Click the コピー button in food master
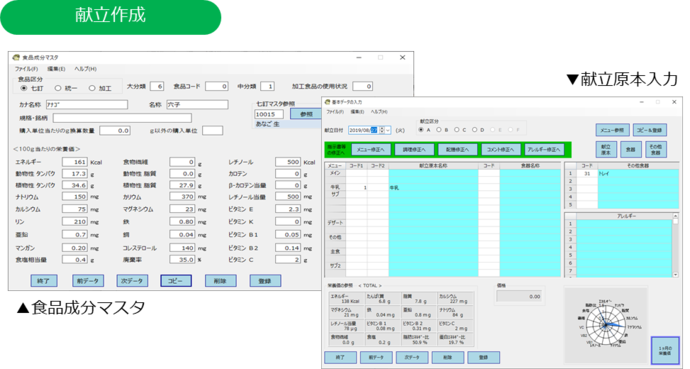690x369 pixels. (176, 281)
